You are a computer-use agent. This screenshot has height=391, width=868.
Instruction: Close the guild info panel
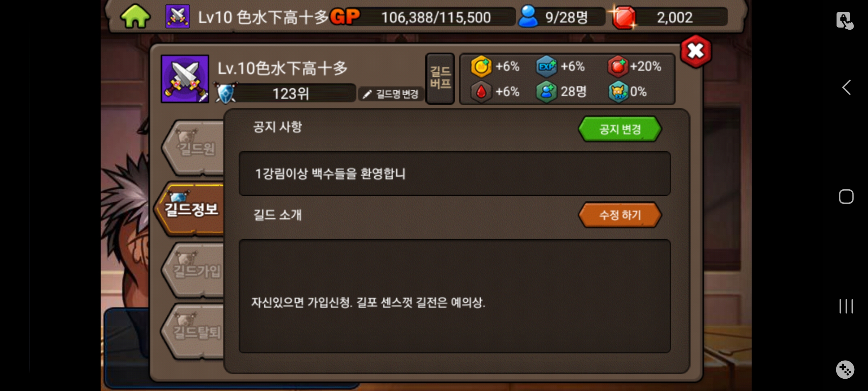coord(696,51)
